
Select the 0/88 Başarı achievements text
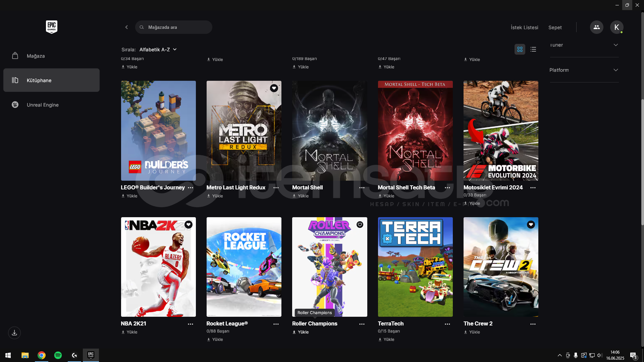[x=218, y=331]
